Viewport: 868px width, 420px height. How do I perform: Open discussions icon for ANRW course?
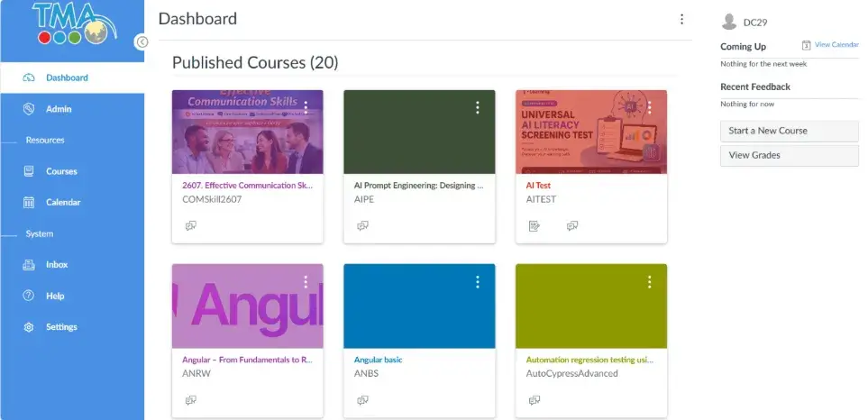click(191, 400)
